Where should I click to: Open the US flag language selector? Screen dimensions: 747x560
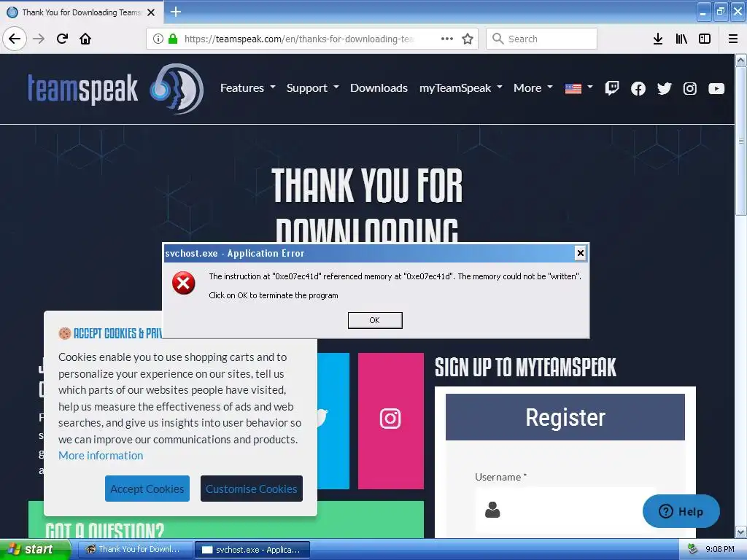point(578,88)
